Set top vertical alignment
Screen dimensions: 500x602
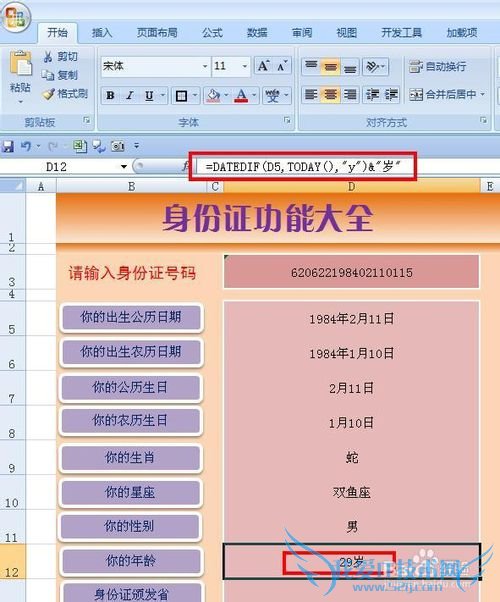(x=311, y=66)
